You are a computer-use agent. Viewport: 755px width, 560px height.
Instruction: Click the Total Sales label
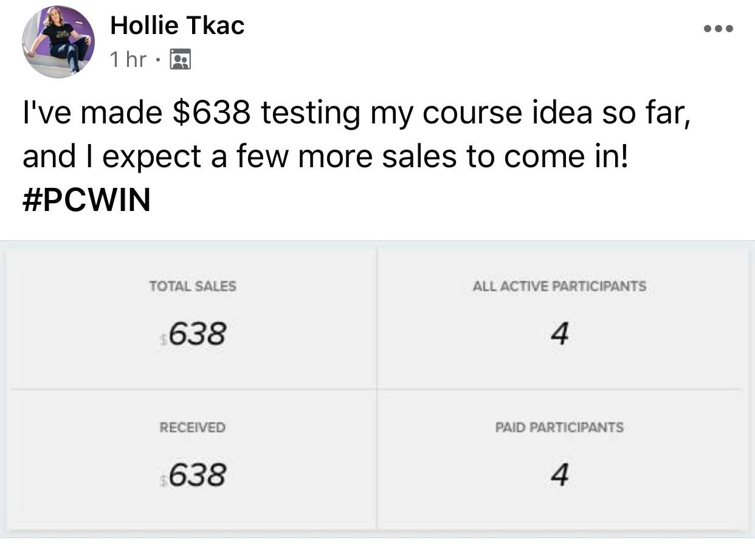(x=193, y=286)
